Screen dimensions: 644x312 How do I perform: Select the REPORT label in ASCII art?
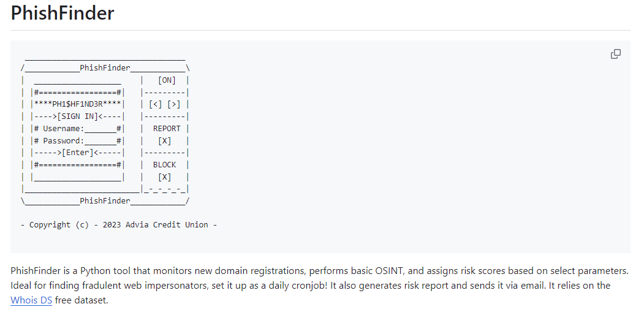[167, 128]
